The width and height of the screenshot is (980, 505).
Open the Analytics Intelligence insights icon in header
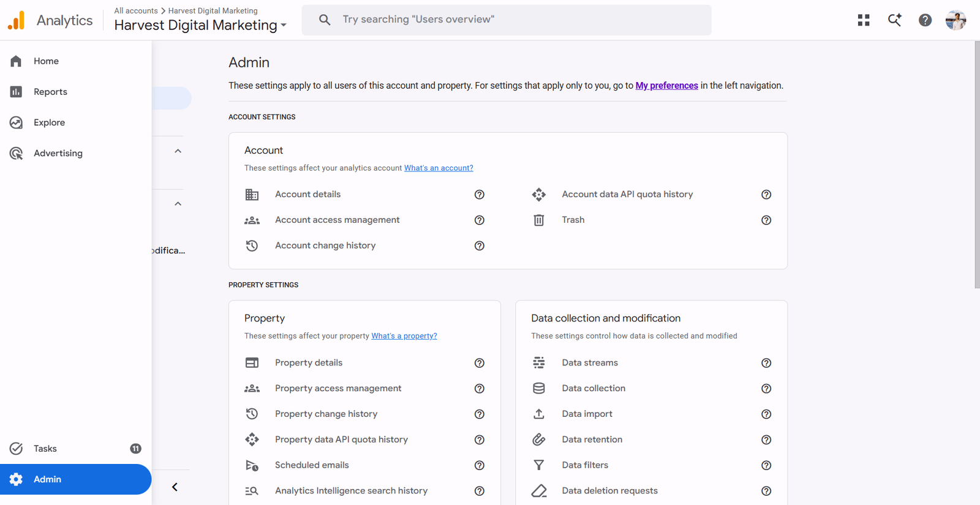pyautogui.click(x=894, y=20)
